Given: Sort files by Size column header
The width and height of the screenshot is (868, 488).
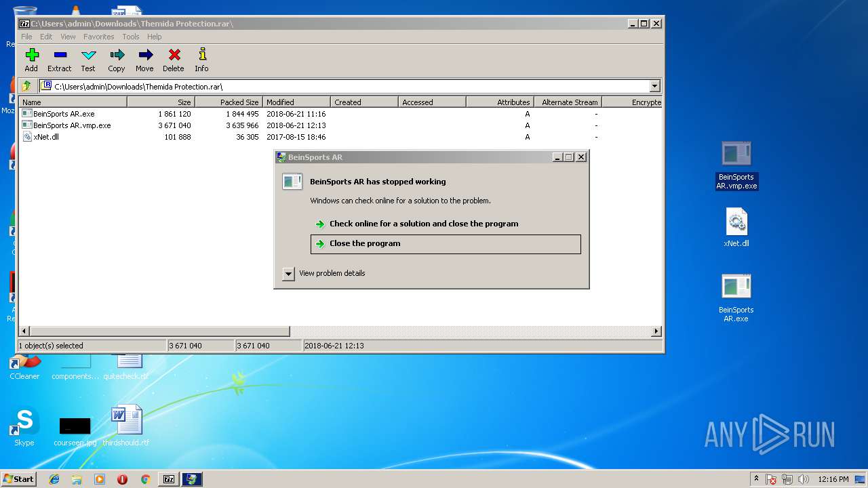Looking at the screenshot, I should [x=161, y=102].
